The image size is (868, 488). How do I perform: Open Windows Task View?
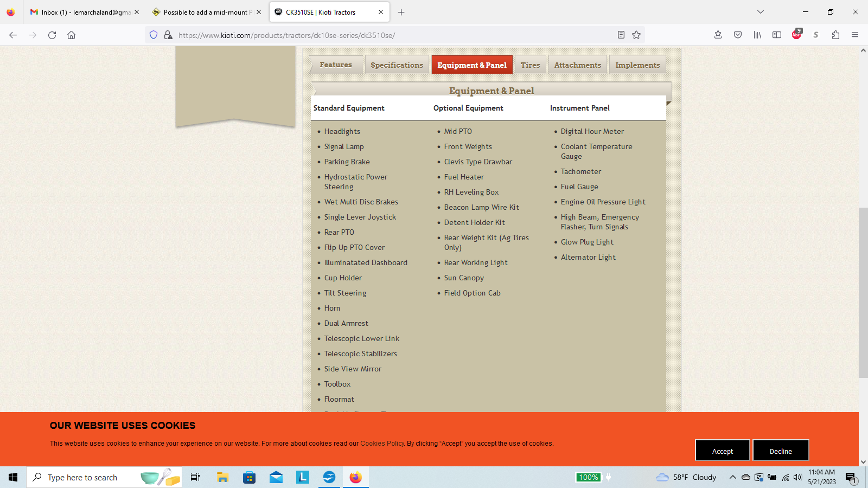(195, 477)
